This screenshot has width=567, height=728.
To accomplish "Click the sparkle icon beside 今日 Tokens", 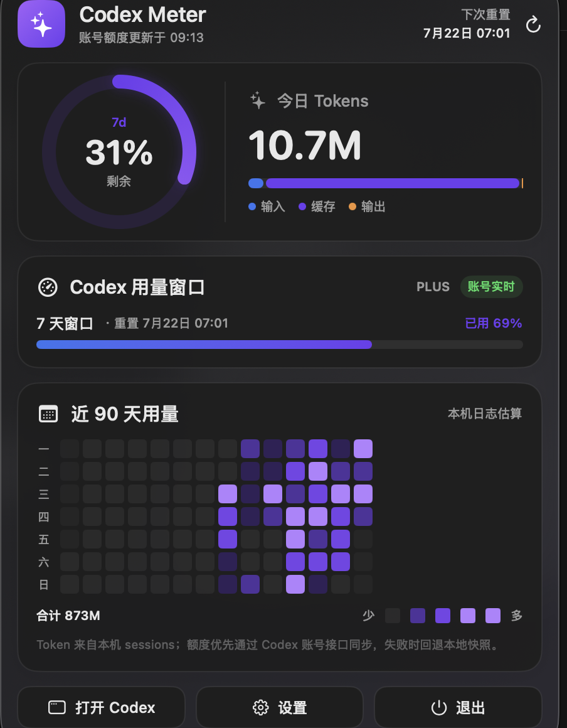I will tap(258, 100).
